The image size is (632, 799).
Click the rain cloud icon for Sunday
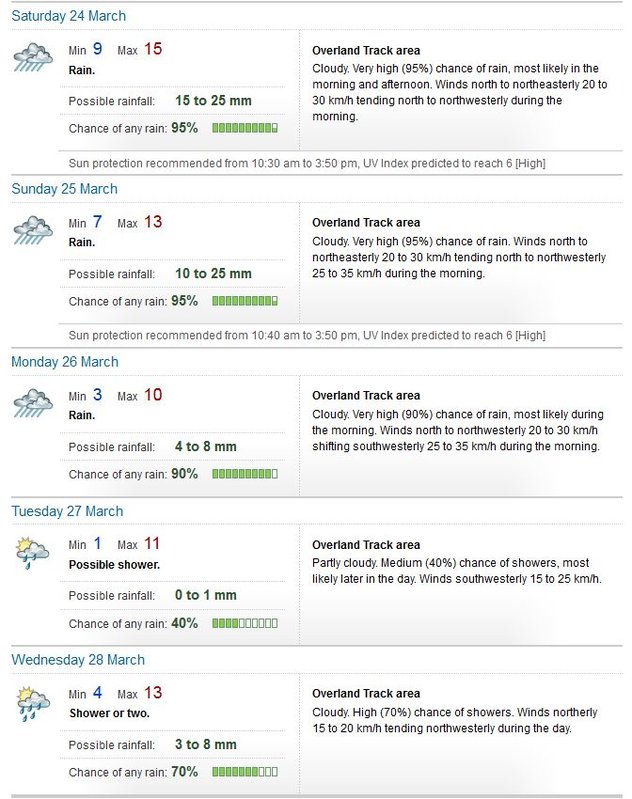pos(33,230)
